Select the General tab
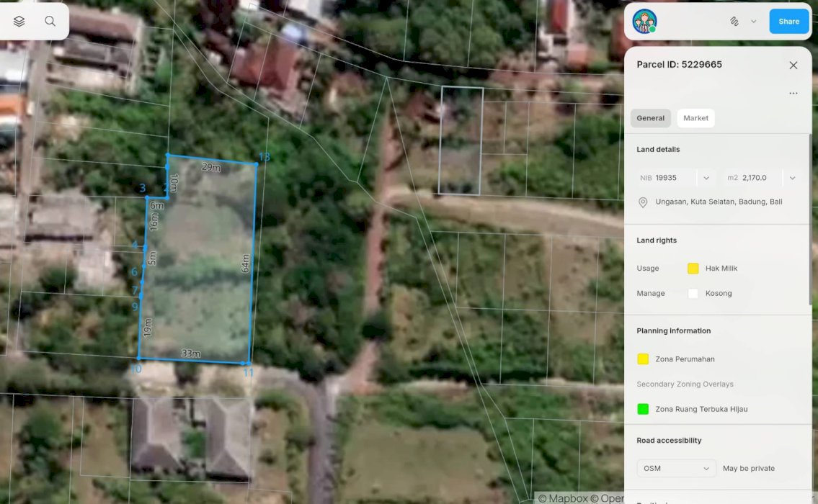This screenshot has width=818, height=504. click(x=650, y=118)
